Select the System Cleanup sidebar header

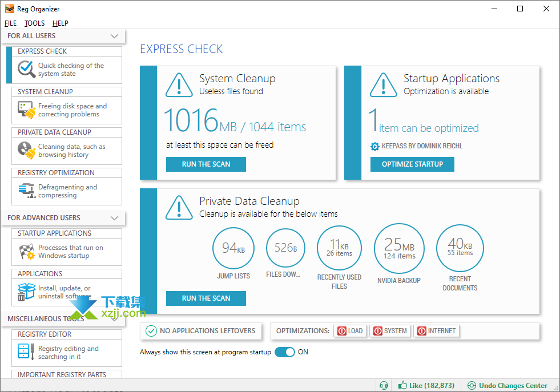tap(67, 92)
